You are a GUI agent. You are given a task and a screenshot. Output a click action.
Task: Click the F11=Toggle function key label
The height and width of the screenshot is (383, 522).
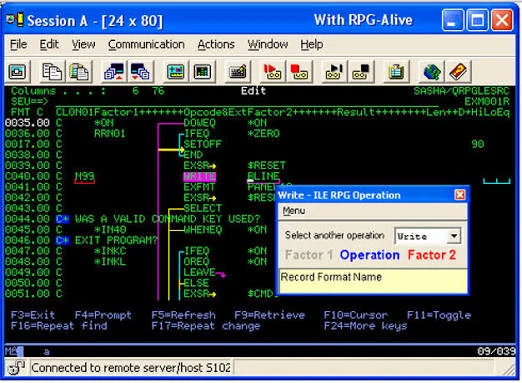(x=439, y=315)
